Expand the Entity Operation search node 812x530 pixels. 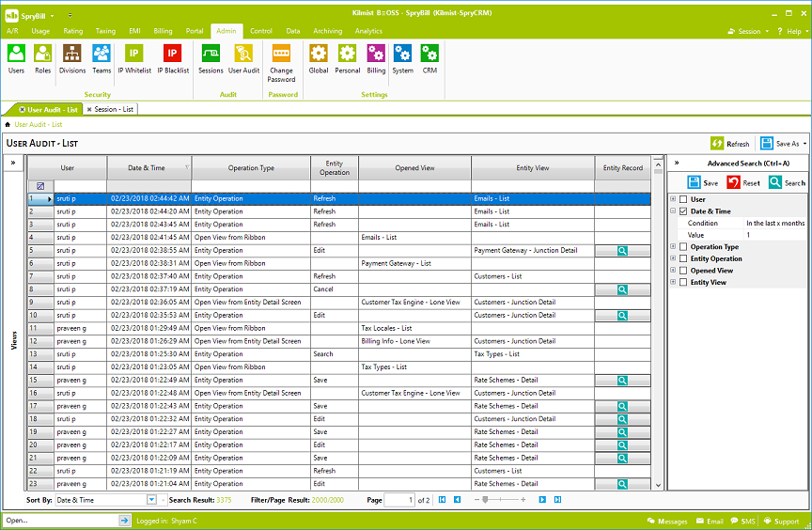pyautogui.click(x=673, y=258)
